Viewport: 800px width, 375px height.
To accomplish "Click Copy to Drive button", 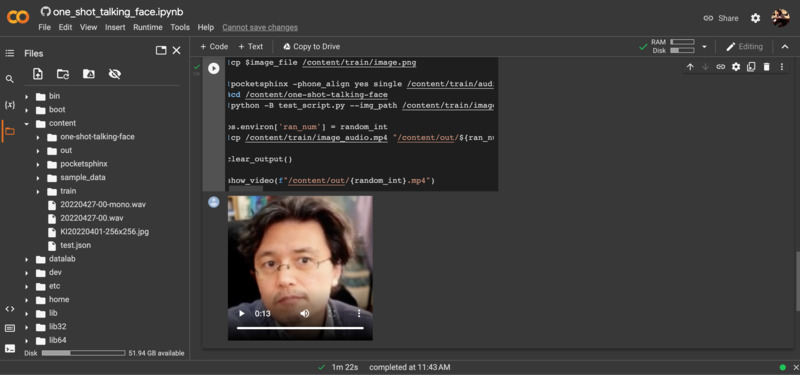I will 311,46.
